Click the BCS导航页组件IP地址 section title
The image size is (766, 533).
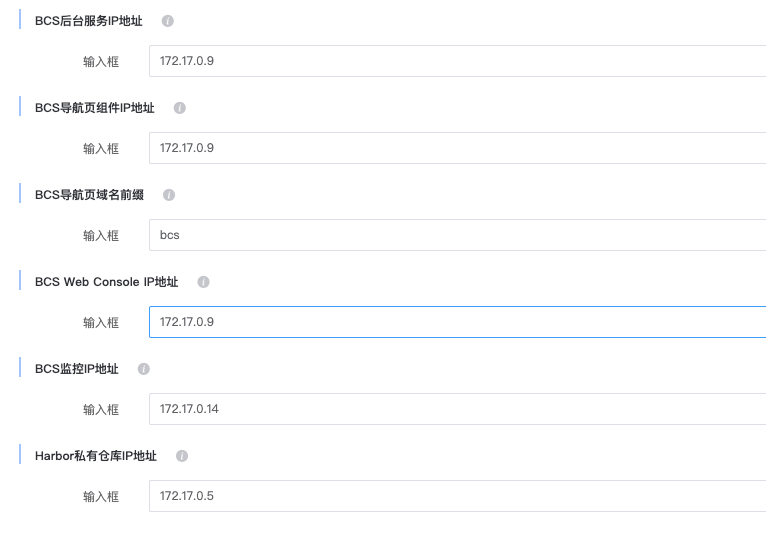tap(95, 108)
